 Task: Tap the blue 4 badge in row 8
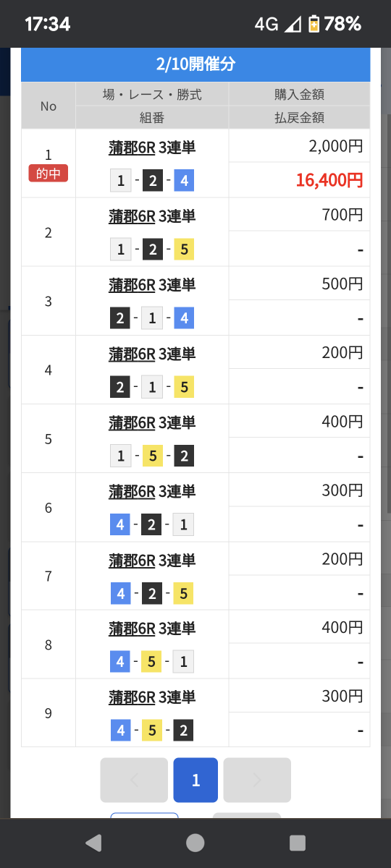pyautogui.click(x=120, y=662)
